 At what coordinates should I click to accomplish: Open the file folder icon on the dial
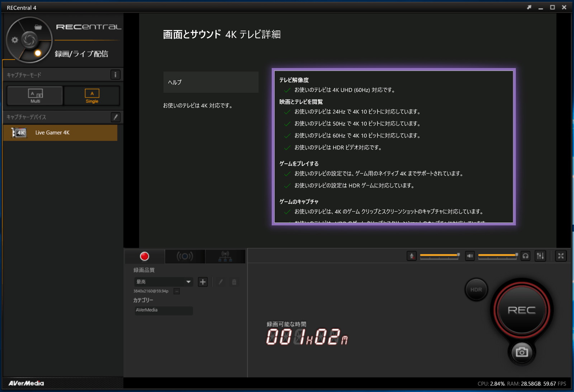tap(38, 27)
